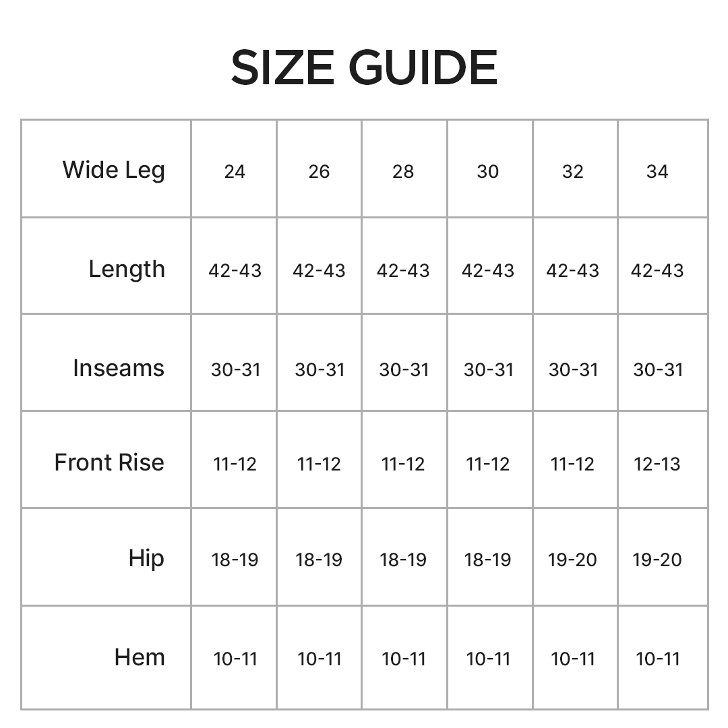Image resolution: width=728 pixels, height=728 pixels.
Task: Select size 32 column header cell
Action: (x=572, y=171)
